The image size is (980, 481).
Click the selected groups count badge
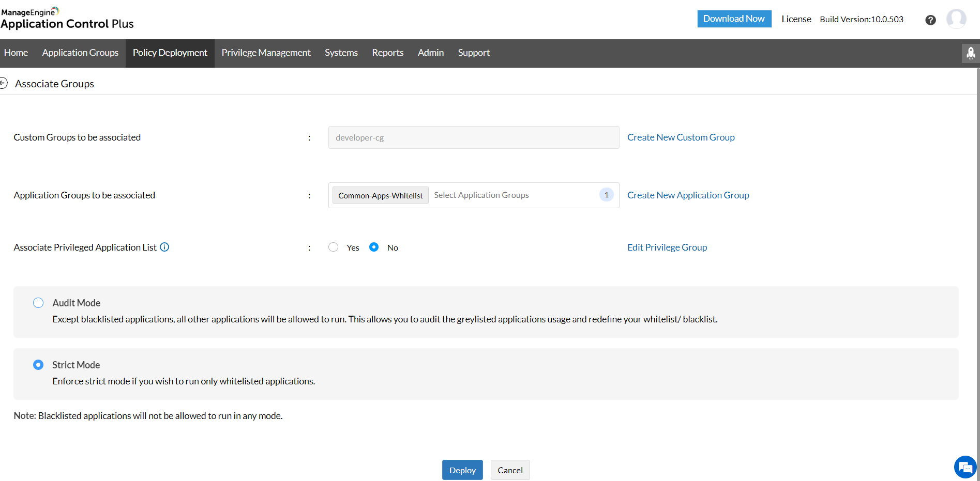coord(606,195)
